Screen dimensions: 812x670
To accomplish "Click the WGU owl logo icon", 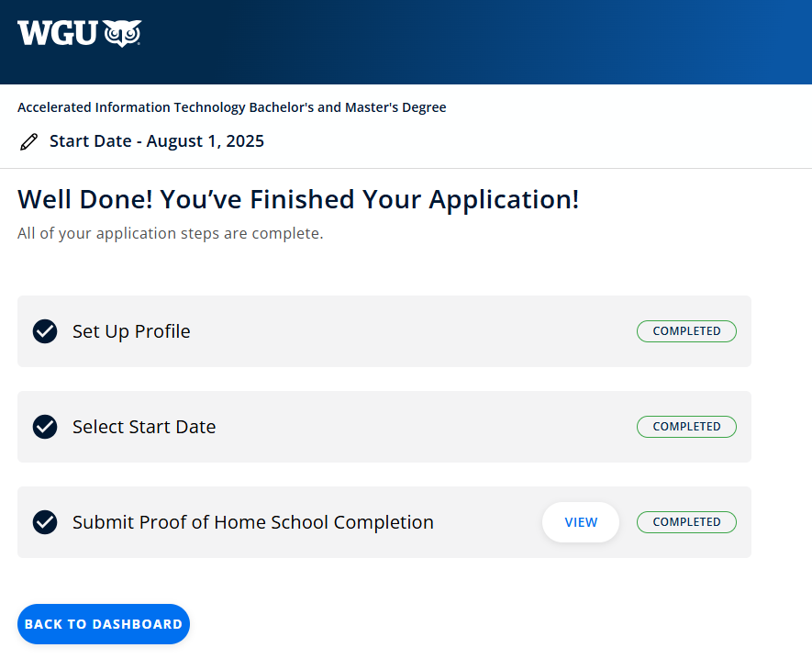I will pos(122,33).
